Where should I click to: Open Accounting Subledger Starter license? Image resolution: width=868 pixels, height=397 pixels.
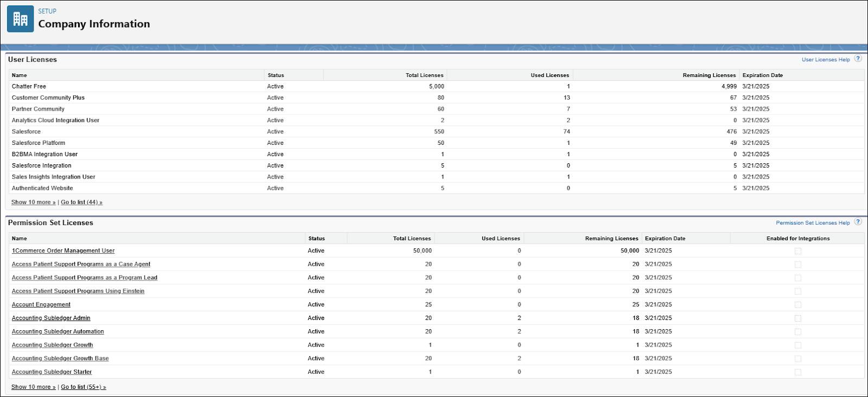click(52, 372)
